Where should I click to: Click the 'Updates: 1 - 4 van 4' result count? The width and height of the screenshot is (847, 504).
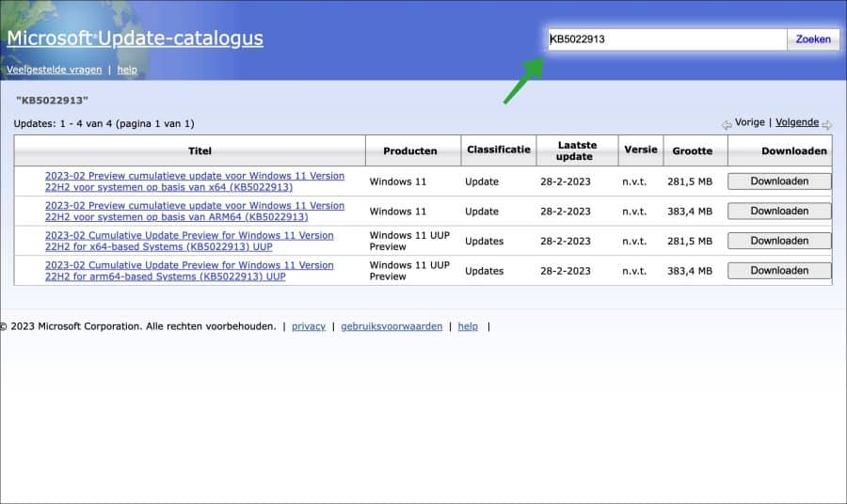(x=104, y=123)
